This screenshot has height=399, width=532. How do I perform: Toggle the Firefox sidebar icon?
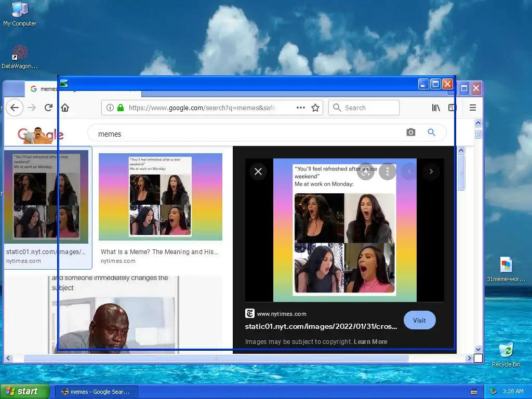452,108
